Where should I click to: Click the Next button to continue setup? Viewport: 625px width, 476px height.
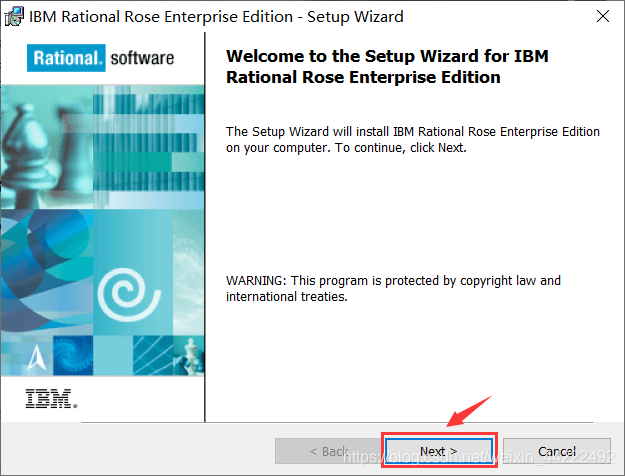(439, 451)
